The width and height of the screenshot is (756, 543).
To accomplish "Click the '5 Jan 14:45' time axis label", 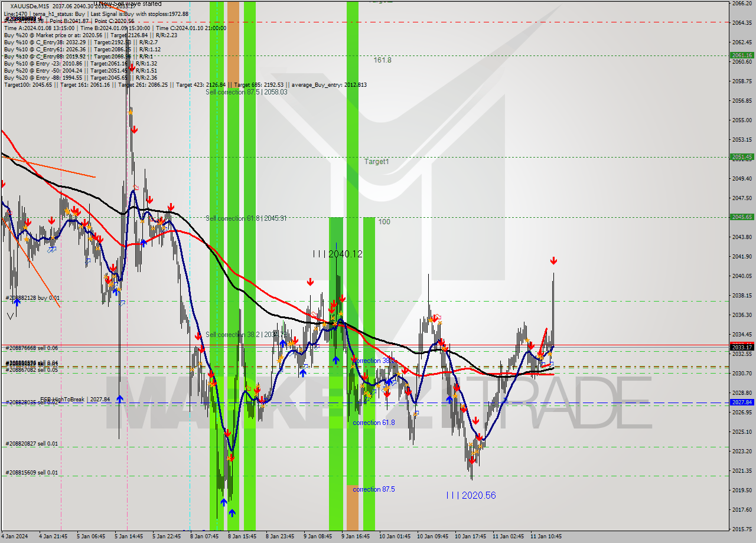I will point(129,537).
